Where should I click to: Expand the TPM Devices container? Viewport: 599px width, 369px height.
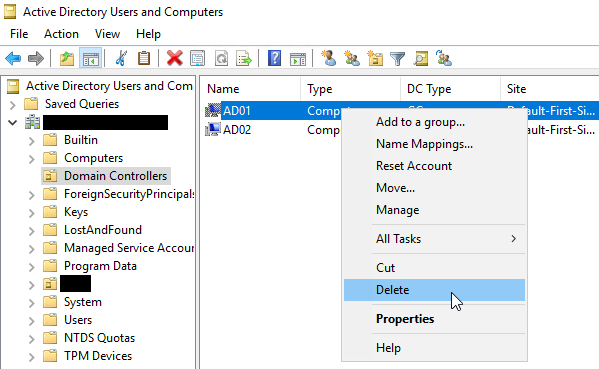coord(31,356)
